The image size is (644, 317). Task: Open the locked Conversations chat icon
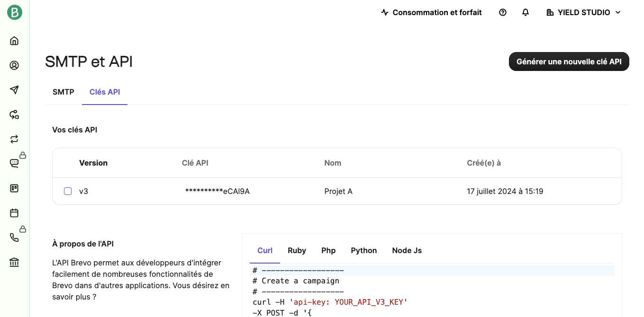pyautogui.click(x=14, y=164)
